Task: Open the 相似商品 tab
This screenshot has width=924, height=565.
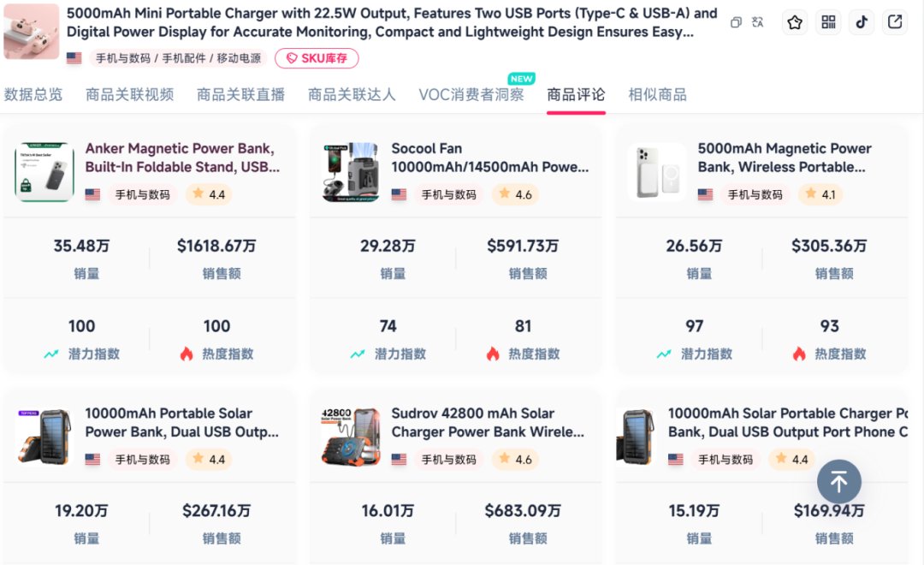Action: 656,95
